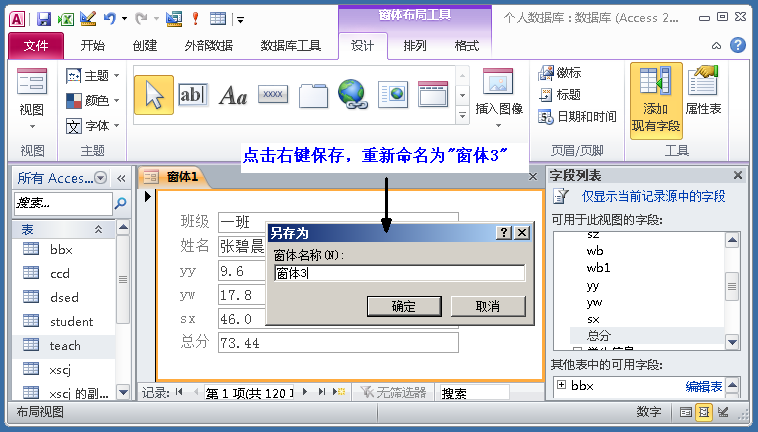
Task: Click the 编辑表 edit table link
Action: (703, 386)
